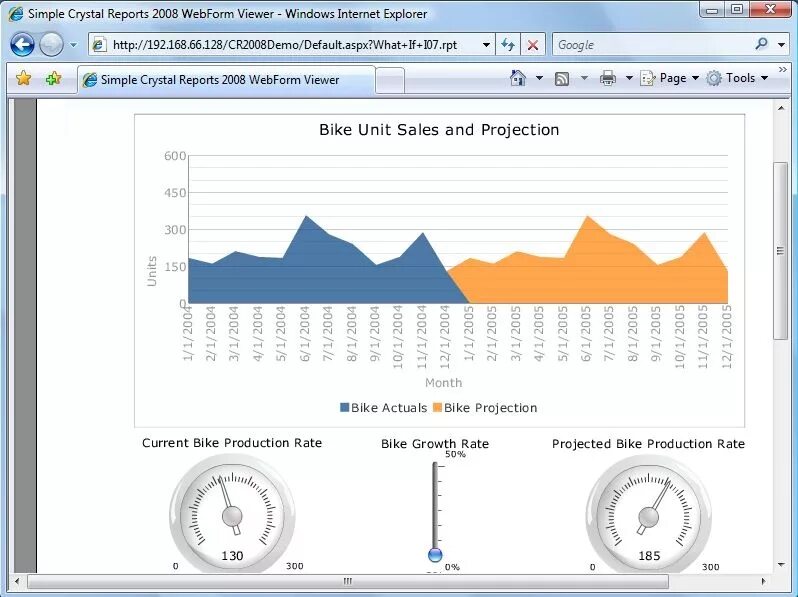Viewport: 798px width, 597px height.
Task: Click the gauge value '185'
Action: [x=649, y=556]
